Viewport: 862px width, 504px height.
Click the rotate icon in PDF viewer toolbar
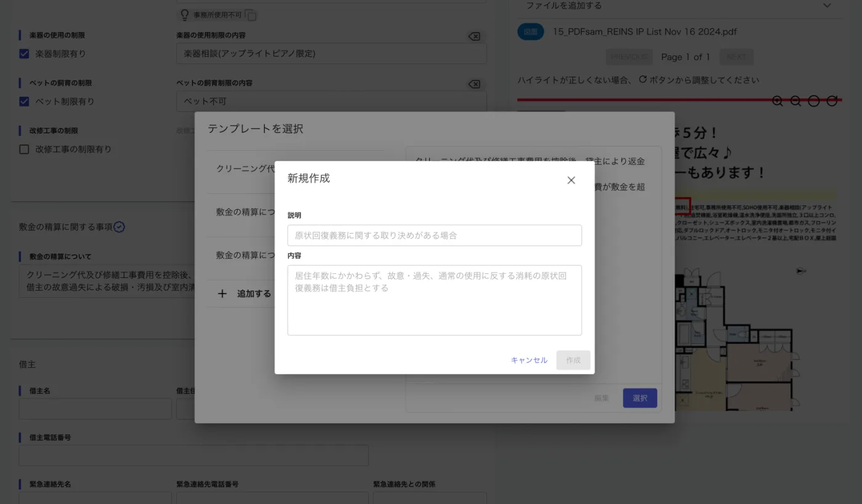click(x=832, y=101)
